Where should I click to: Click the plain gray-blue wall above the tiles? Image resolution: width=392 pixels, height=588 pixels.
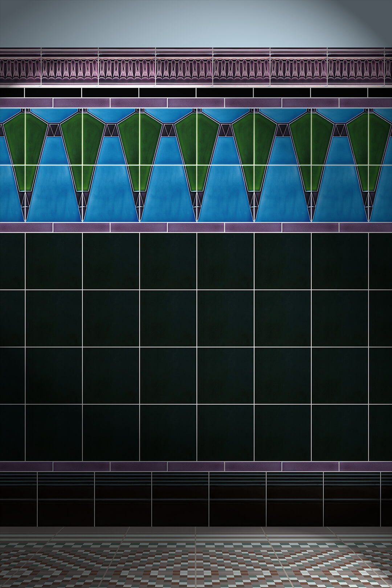196,22
